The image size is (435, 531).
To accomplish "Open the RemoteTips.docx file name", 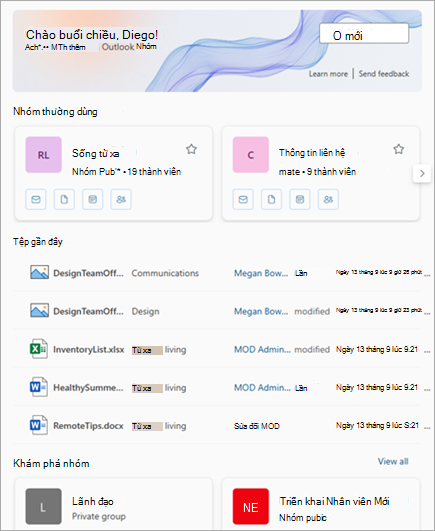I will pos(88,426).
